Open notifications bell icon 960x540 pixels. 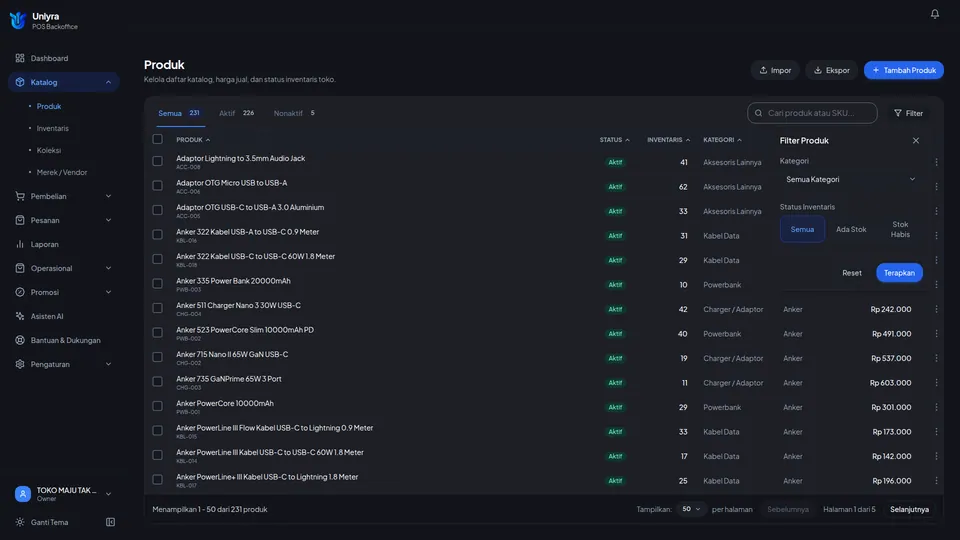pyautogui.click(x=934, y=13)
